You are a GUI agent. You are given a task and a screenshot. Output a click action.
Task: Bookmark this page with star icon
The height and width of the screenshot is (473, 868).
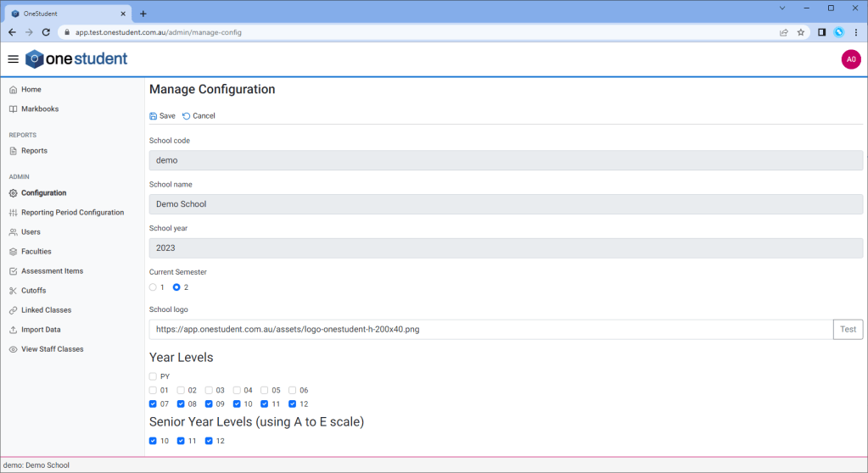pyautogui.click(x=800, y=32)
